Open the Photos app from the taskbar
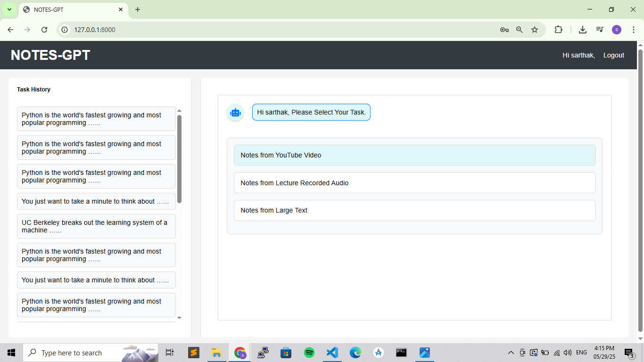Image resolution: width=644 pixels, height=362 pixels. click(424, 353)
